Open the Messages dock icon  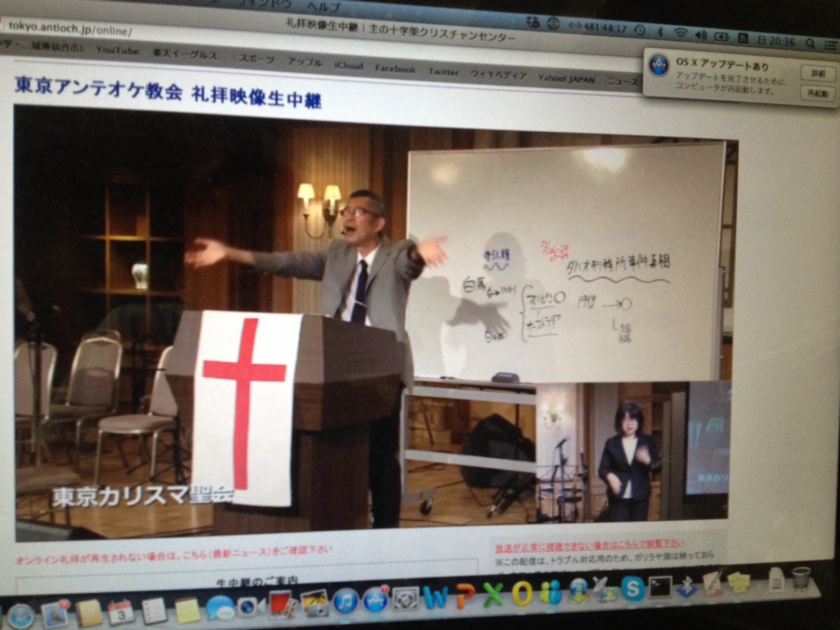coord(219,608)
